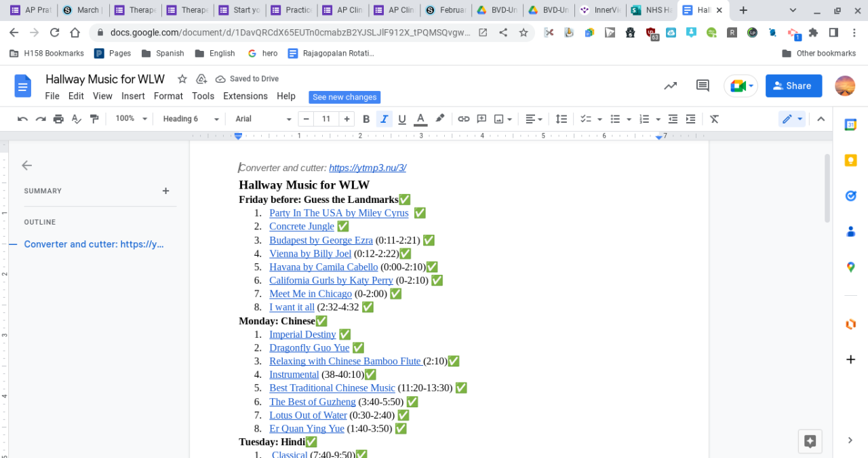The height and width of the screenshot is (458, 868).
Task: Open the checklist menu arrow
Action: coord(600,119)
